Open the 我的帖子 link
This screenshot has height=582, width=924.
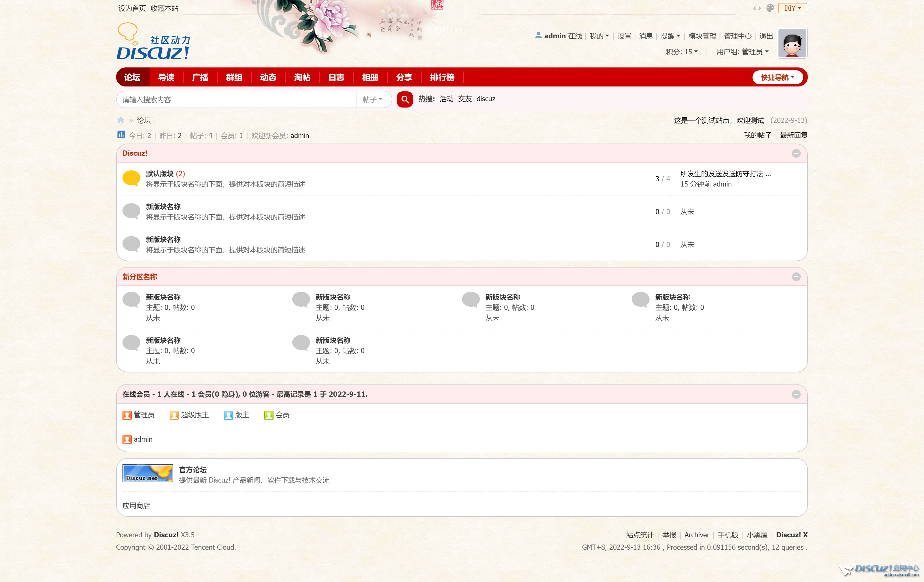(x=757, y=135)
